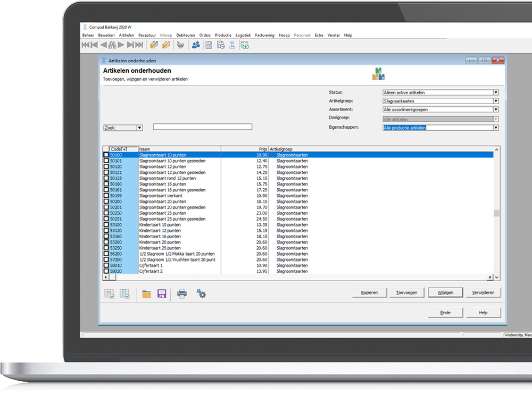Open the Haccp menu
Viewport: 532px width, 411px height.
[284, 35]
